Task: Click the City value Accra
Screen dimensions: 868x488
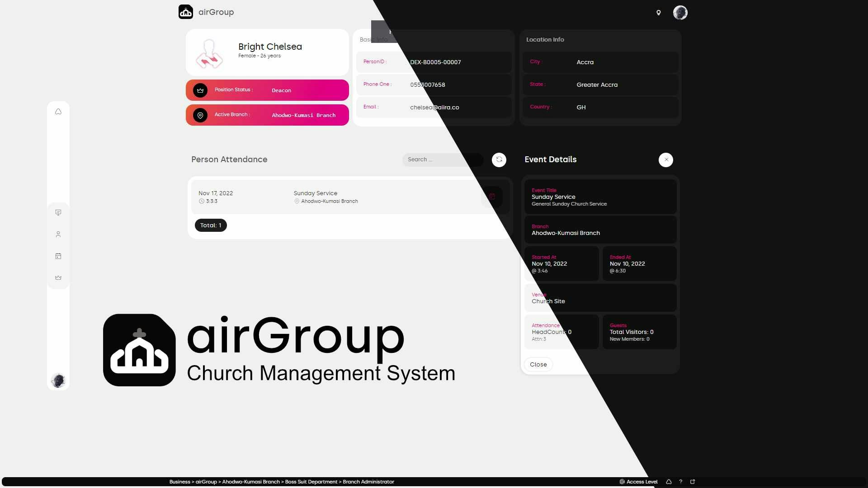Action: click(x=585, y=62)
